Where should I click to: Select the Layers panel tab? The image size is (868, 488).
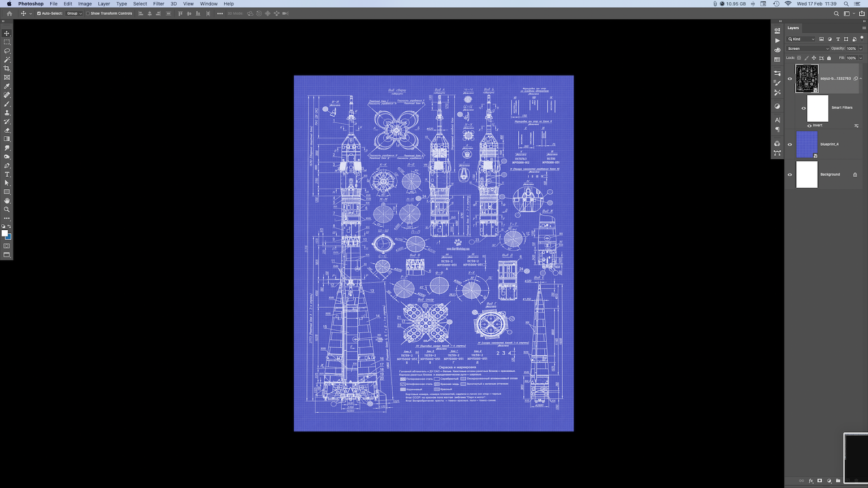coord(793,28)
